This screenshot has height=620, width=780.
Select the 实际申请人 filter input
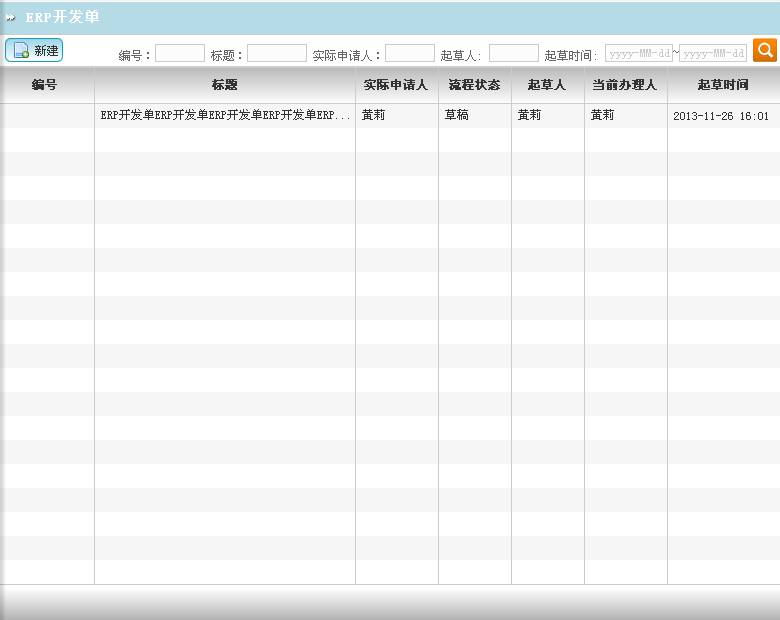(409, 53)
